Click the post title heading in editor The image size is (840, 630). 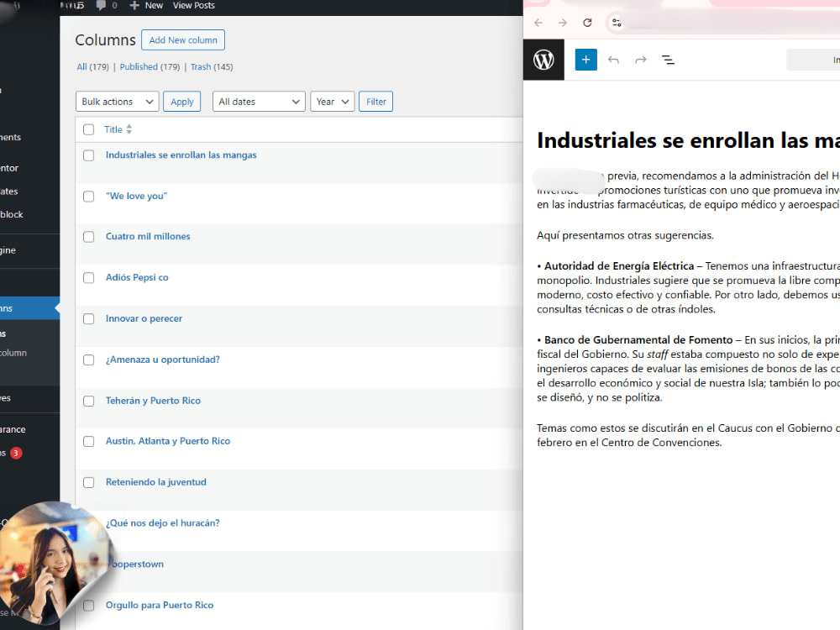point(689,140)
